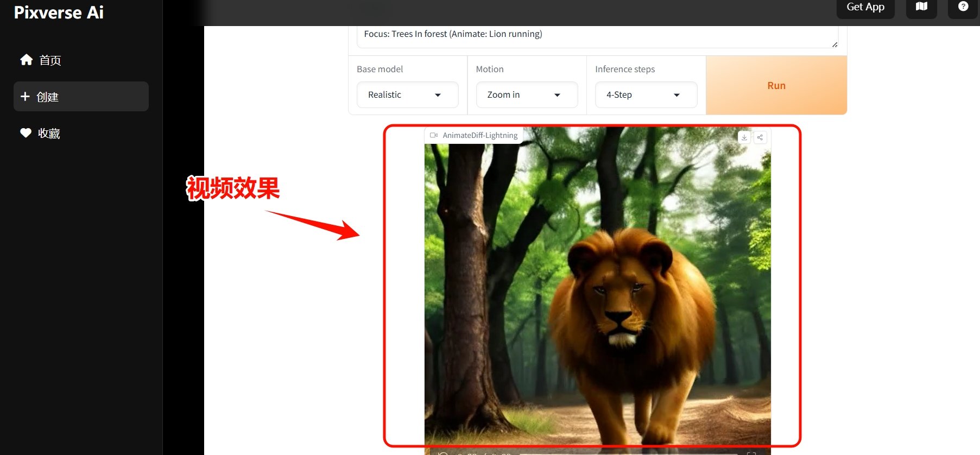Click the prompt text input field

[597, 36]
